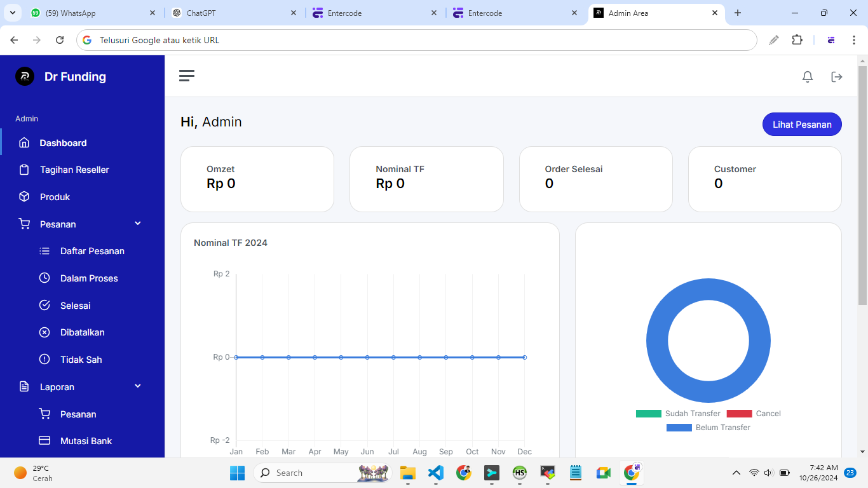Click the Dr Funding logo icon

pyautogui.click(x=25, y=76)
